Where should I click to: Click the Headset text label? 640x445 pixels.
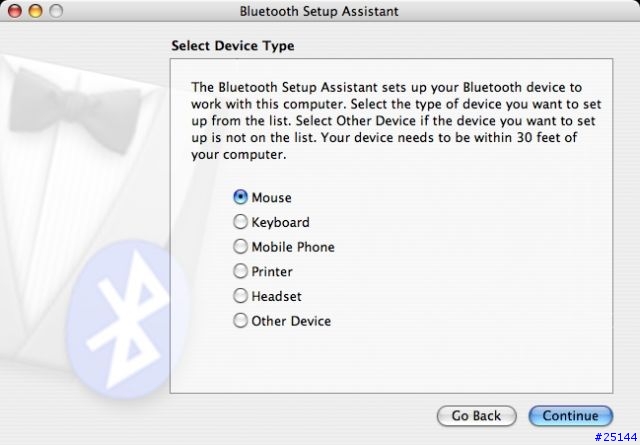coord(276,296)
